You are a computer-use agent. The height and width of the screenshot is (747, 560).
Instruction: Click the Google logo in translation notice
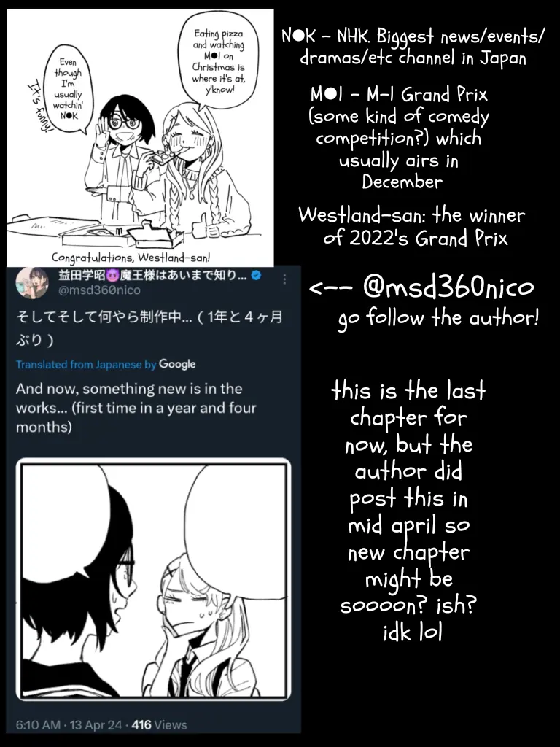click(177, 365)
